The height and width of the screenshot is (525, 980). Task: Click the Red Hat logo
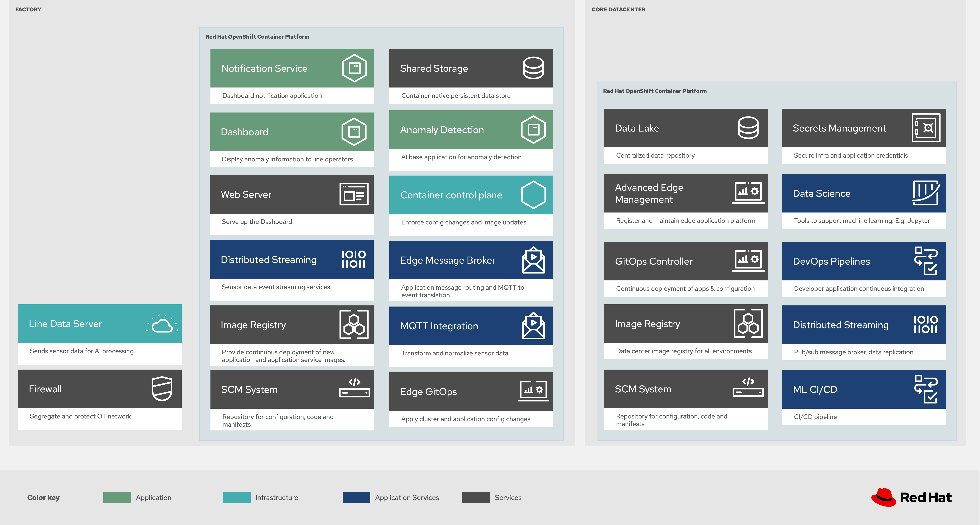(911, 497)
